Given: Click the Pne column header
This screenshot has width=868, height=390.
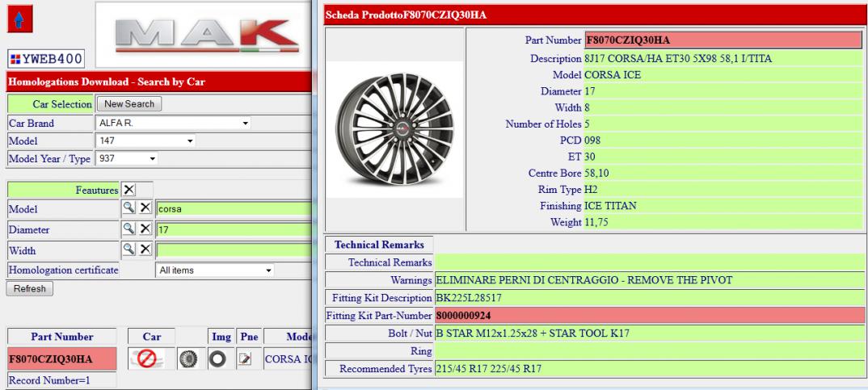Looking at the screenshot, I should (x=247, y=337).
